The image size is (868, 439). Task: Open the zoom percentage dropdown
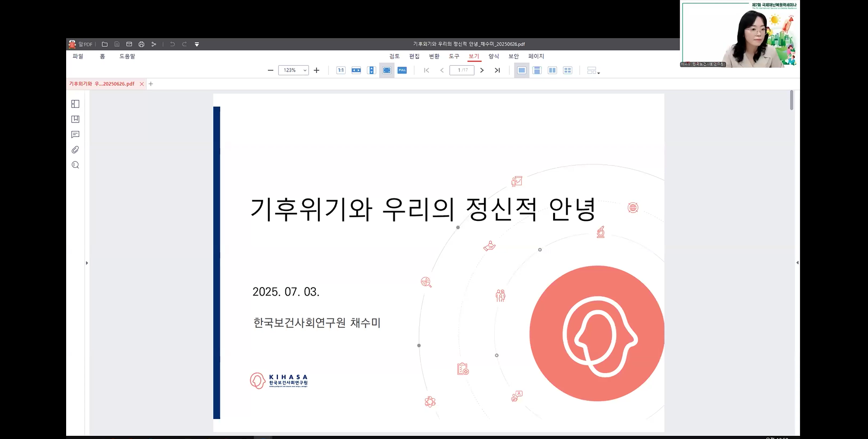click(x=304, y=70)
